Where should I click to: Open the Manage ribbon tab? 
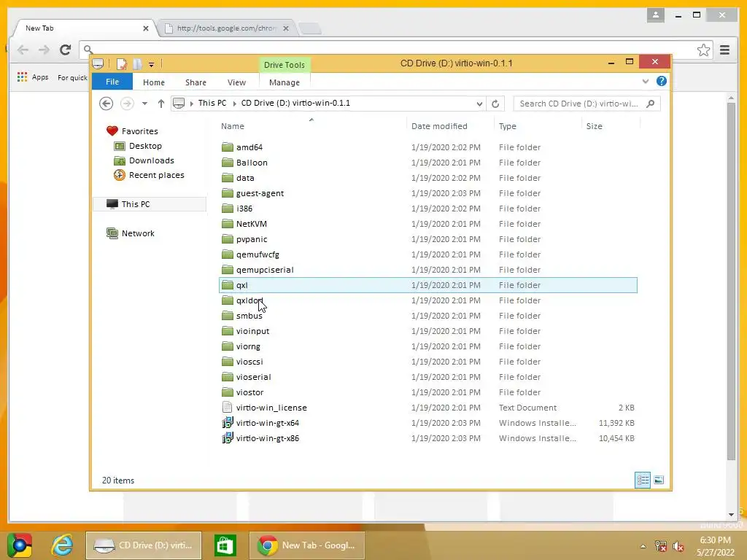pos(285,82)
